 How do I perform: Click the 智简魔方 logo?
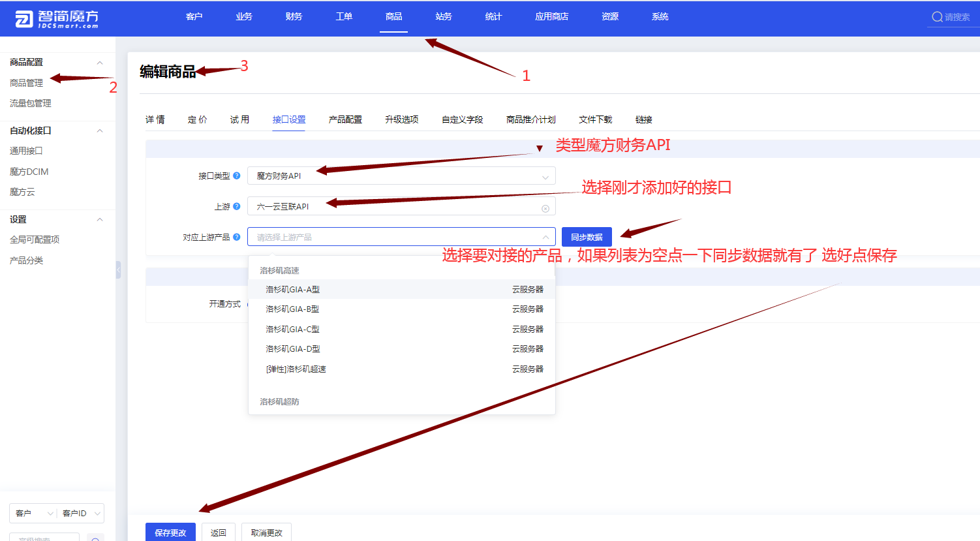pos(56,18)
